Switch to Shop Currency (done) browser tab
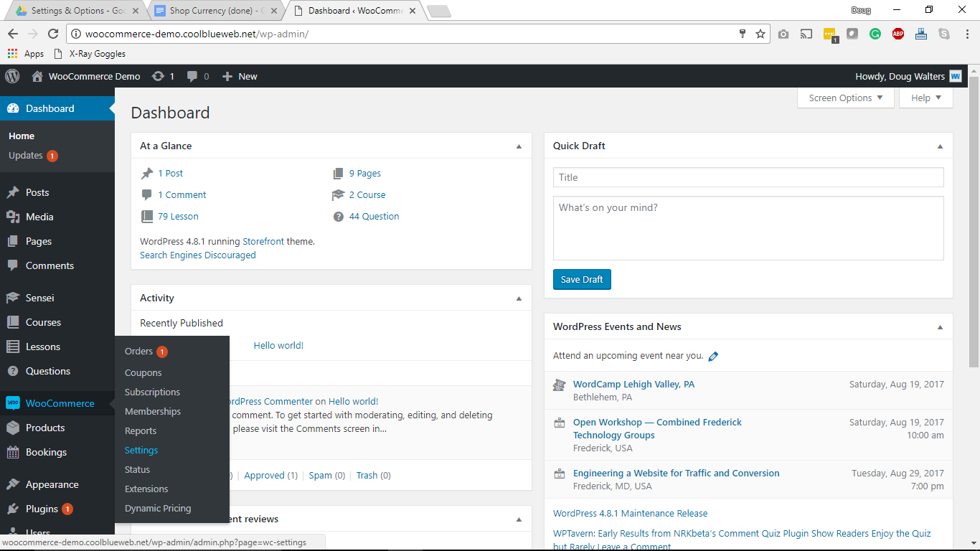The height and width of the screenshot is (551, 980). pos(215,11)
